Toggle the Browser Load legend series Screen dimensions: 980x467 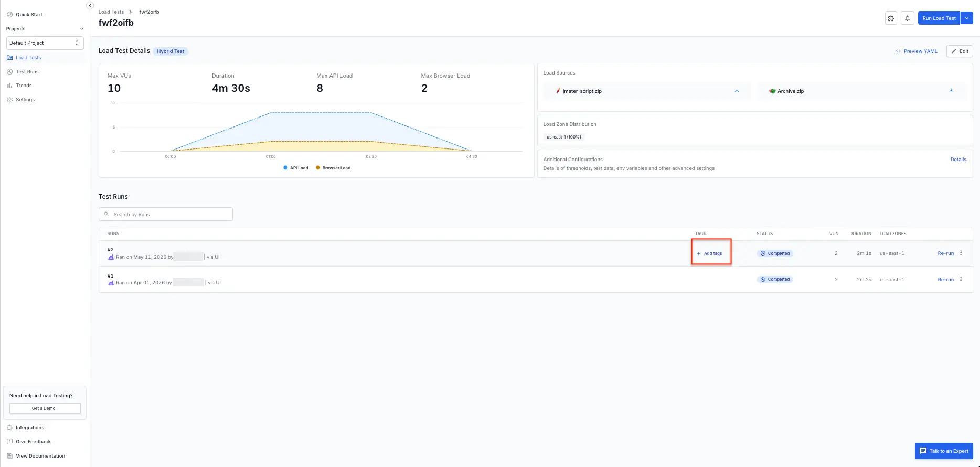(333, 168)
